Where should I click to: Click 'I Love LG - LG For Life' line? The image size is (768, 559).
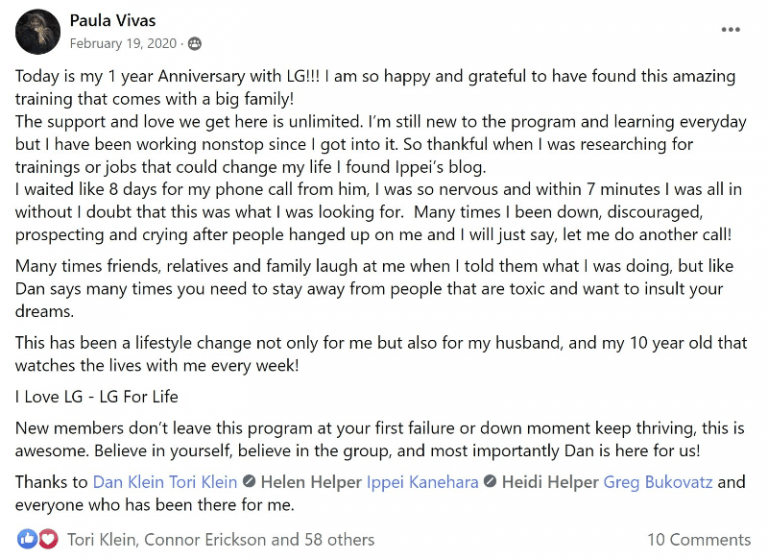96,396
